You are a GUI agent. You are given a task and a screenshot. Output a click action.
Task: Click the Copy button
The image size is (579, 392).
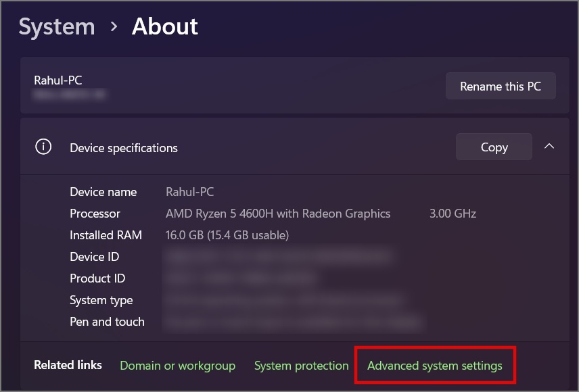click(494, 147)
